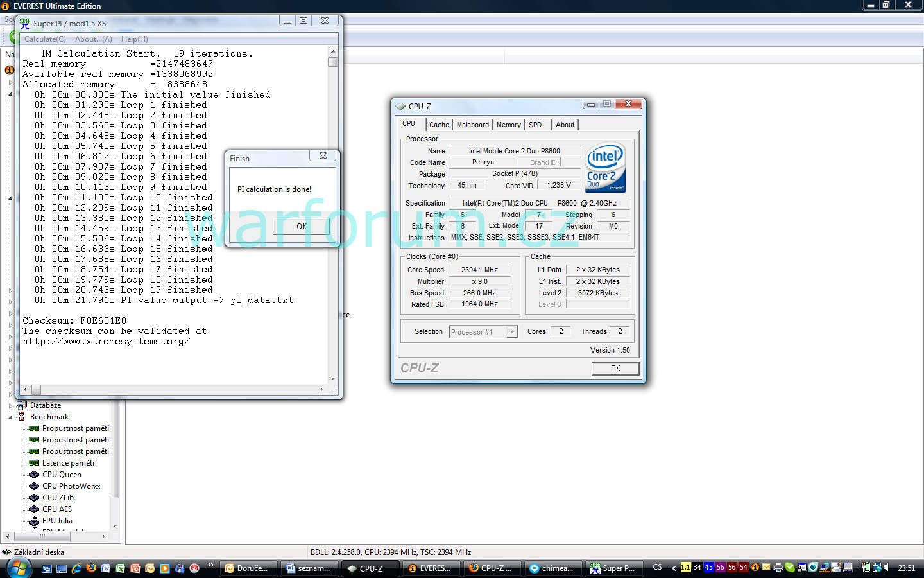Click the CS language indicator
The image size is (924, 578).
[x=657, y=568]
